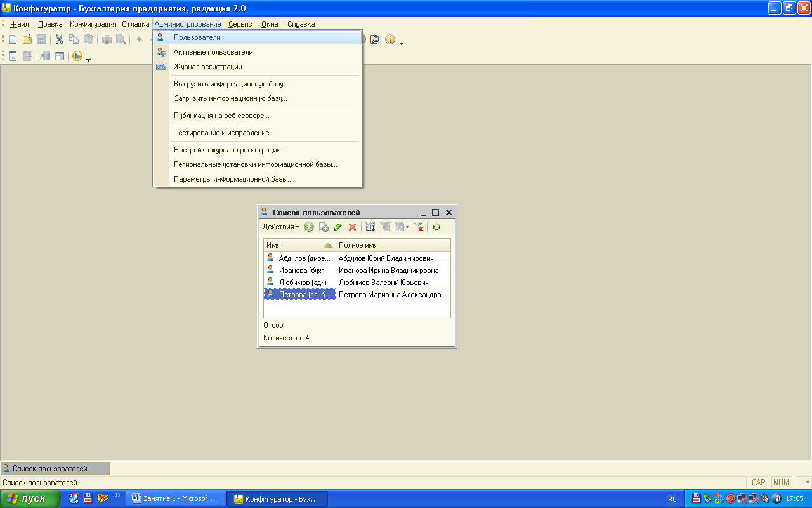This screenshot has height=508, width=812.
Task: Select user row Любимов (адм...
Action: (x=299, y=283)
